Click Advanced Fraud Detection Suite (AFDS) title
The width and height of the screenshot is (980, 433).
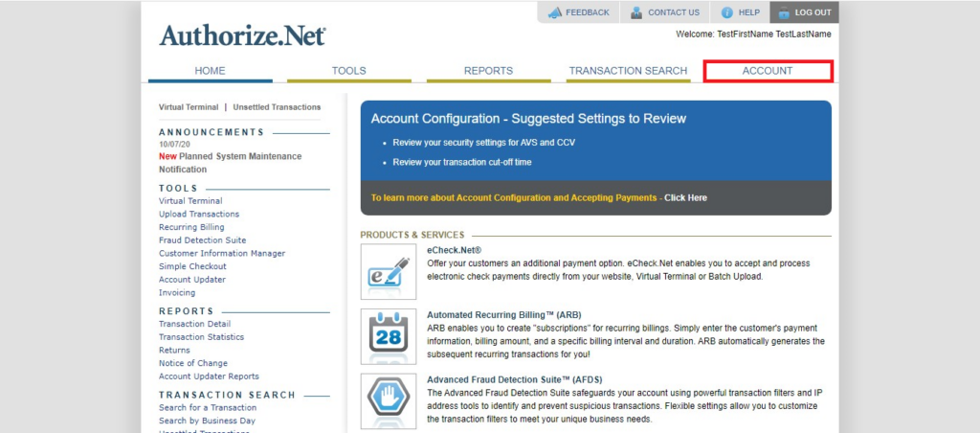514,379
